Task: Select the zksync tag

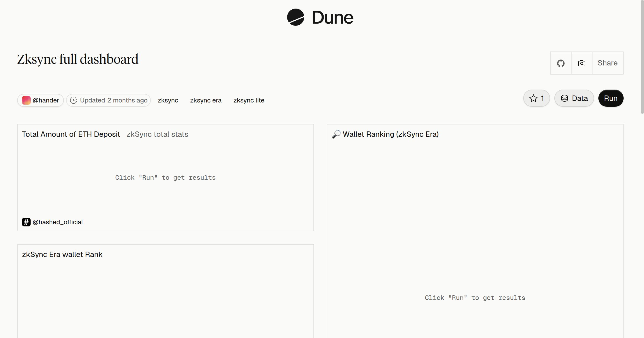Action: click(x=168, y=100)
